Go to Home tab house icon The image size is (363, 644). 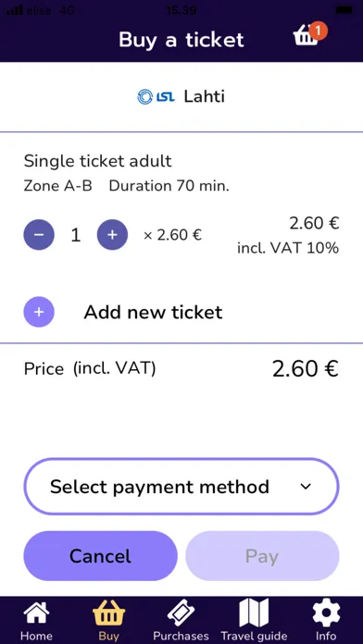36,614
